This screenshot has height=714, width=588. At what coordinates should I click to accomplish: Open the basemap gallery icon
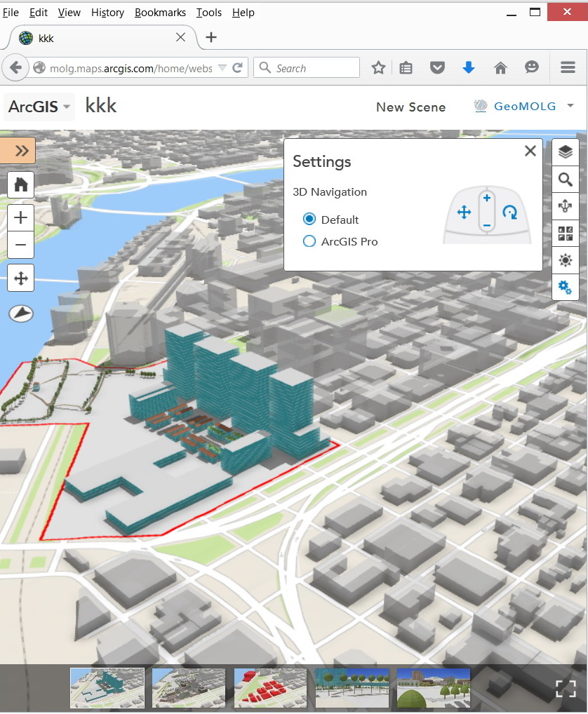click(565, 234)
